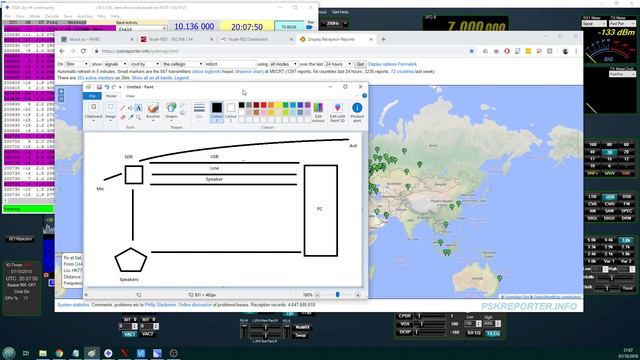640x360 pixels.
Task: Click Undo icon in Paint title bar
Action: pyautogui.click(x=107, y=87)
